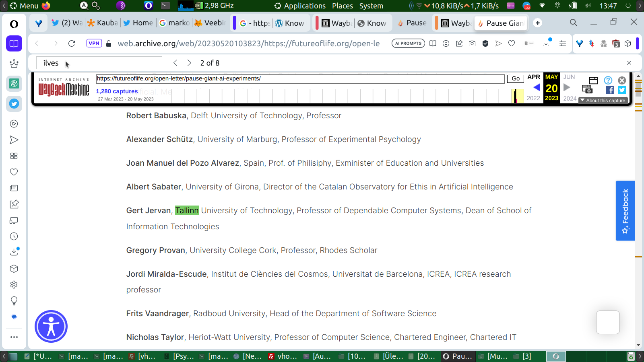Open the Twitter panel in the sidebar

[14, 104]
